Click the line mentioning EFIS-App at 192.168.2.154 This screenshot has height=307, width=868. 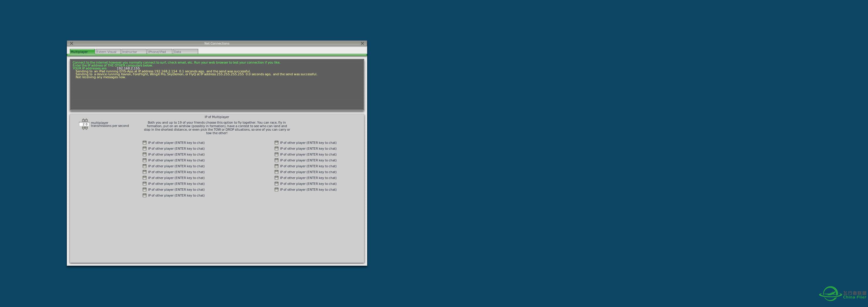click(x=163, y=71)
